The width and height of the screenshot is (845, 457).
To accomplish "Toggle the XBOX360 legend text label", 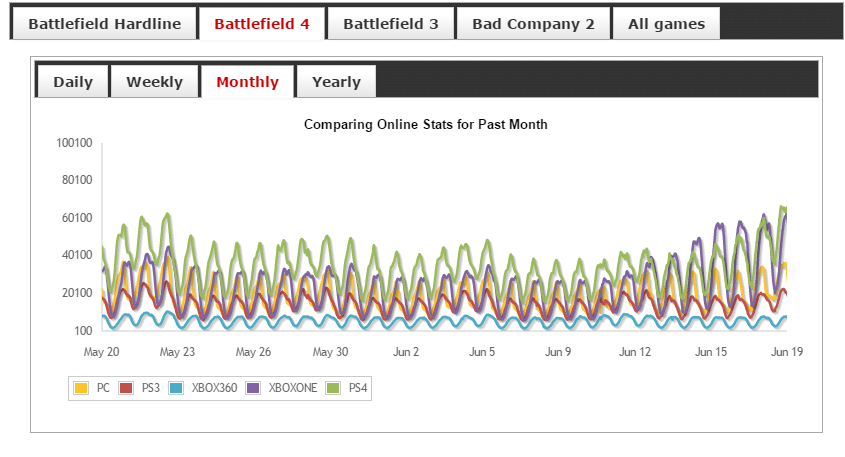I will (214, 387).
